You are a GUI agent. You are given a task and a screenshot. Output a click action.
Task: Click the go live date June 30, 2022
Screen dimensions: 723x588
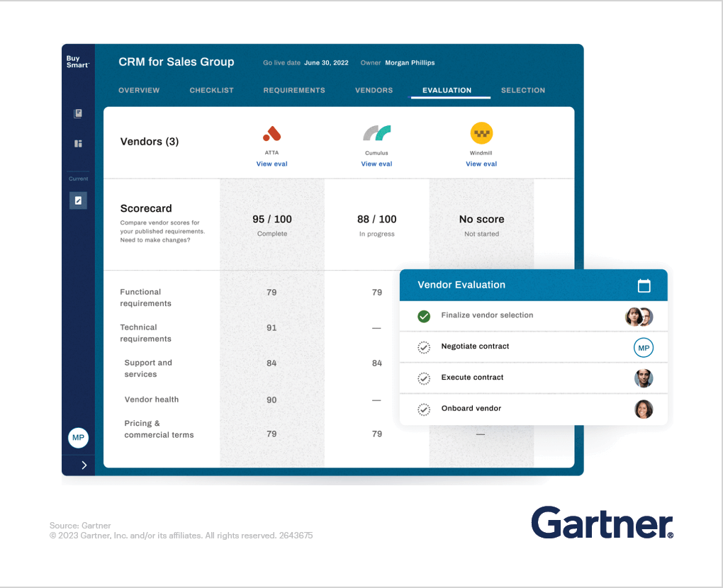tap(327, 62)
